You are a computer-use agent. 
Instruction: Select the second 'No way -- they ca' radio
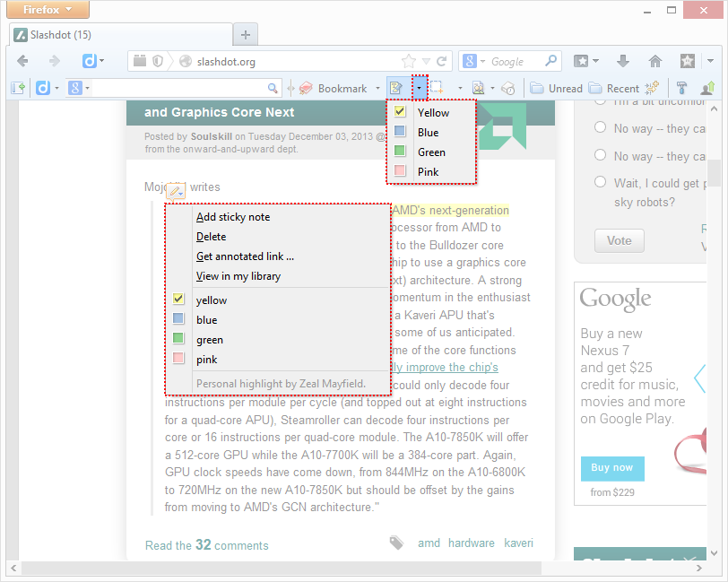(x=601, y=154)
